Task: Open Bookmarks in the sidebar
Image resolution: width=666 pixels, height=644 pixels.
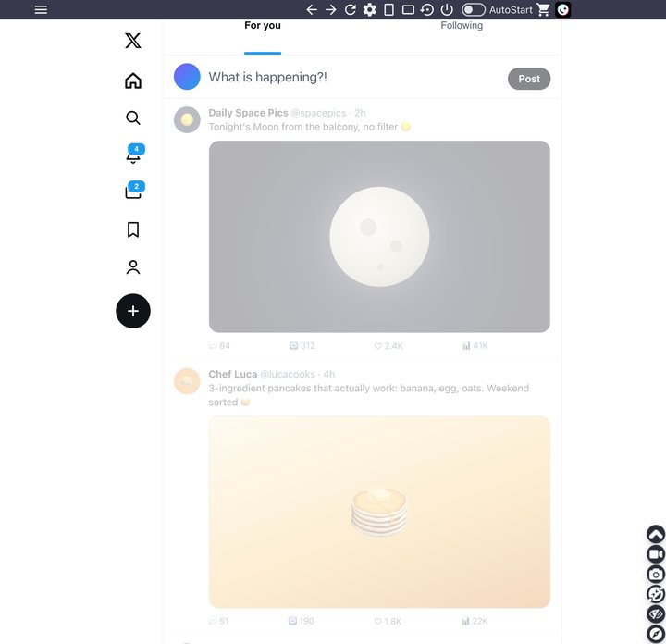Action: pos(133,229)
